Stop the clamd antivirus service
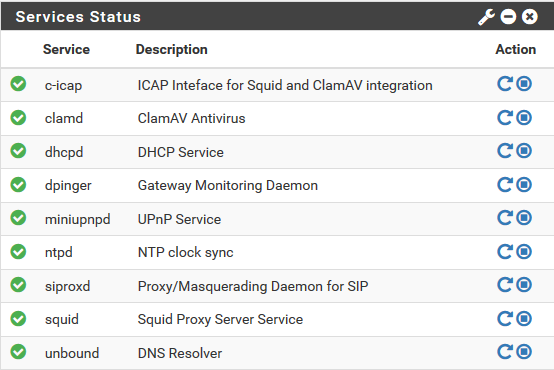 [x=524, y=117]
